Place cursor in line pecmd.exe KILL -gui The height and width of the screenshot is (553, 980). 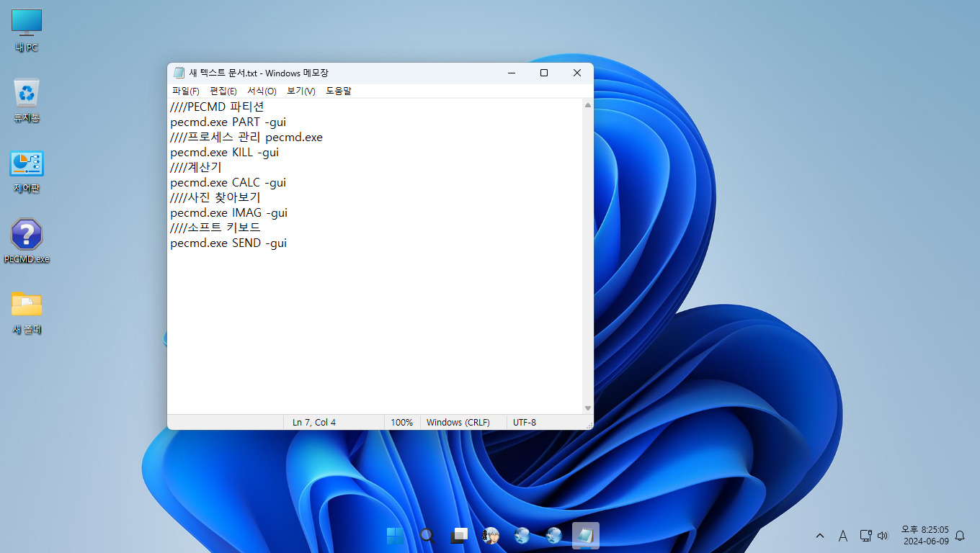pyautogui.click(x=225, y=152)
